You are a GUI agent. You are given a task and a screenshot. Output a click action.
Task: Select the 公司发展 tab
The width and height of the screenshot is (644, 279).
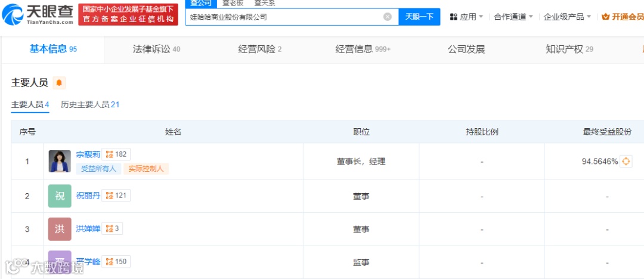pyautogui.click(x=466, y=49)
